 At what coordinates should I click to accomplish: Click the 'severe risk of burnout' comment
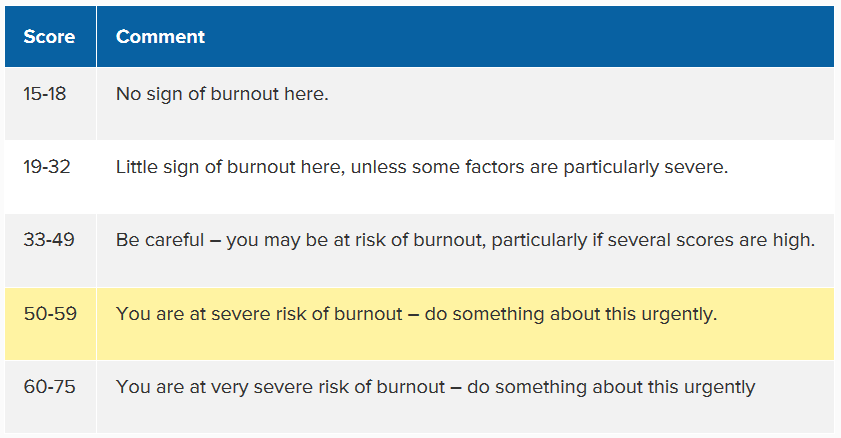(416, 314)
